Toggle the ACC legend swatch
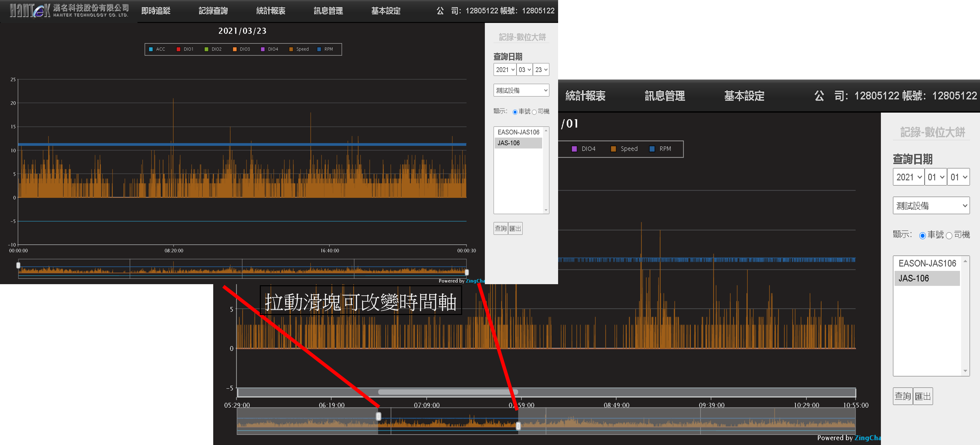 click(x=151, y=49)
